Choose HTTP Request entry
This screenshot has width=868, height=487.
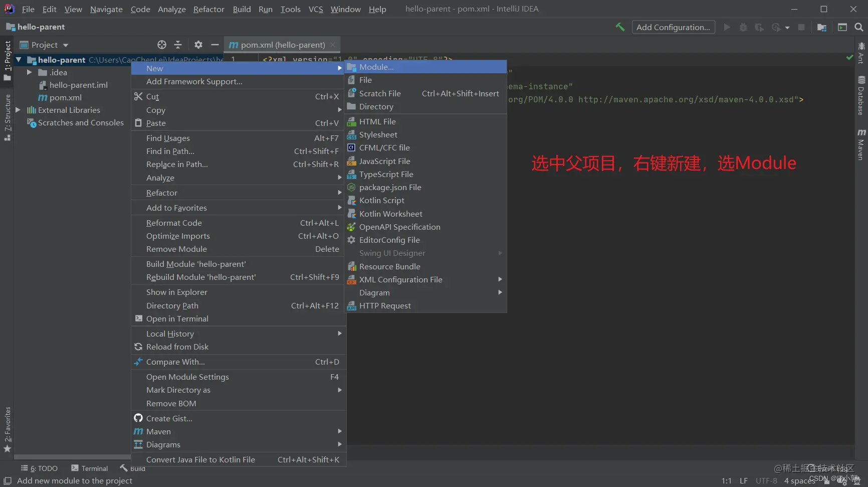click(x=425, y=305)
